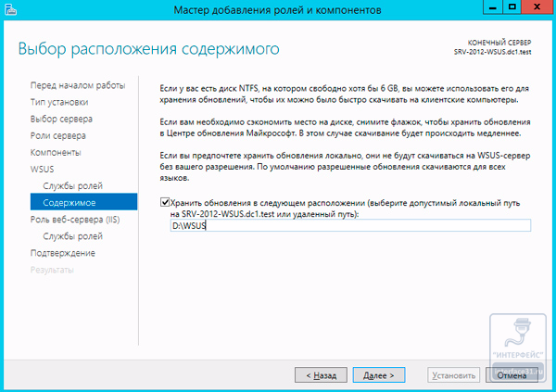Click the 'Установить' button
This screenshot has width=556, height=392.
452,375
